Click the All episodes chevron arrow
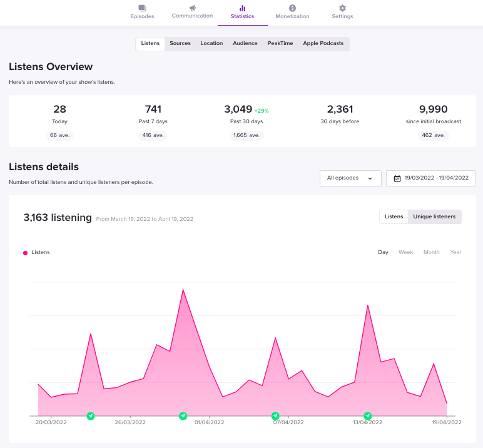The height and width of the screenshot is (448, 483). 370,178
